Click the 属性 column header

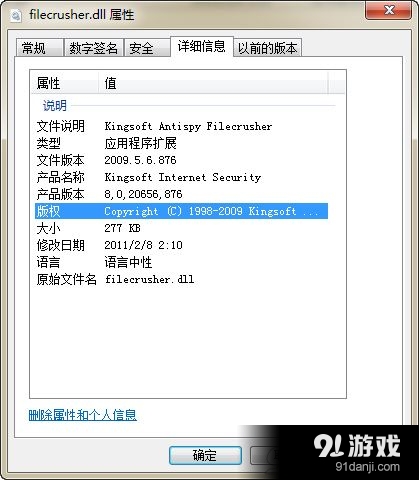(65, 83)
